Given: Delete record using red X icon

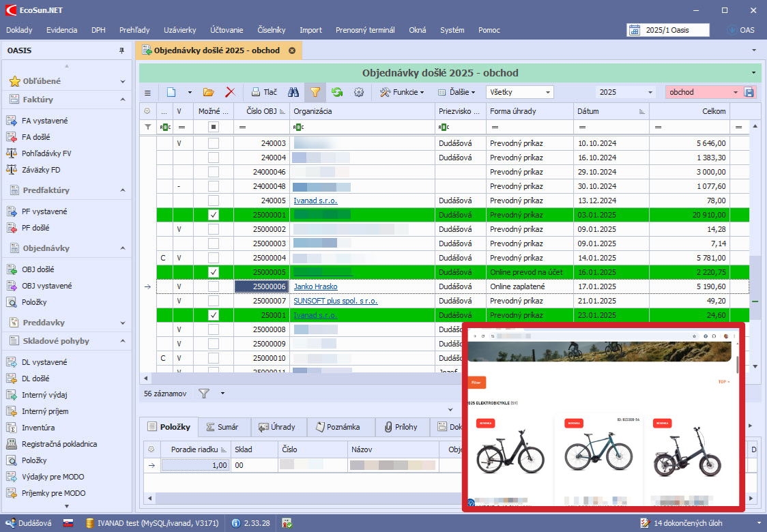Looking at the screenshot, I should 230,92.
